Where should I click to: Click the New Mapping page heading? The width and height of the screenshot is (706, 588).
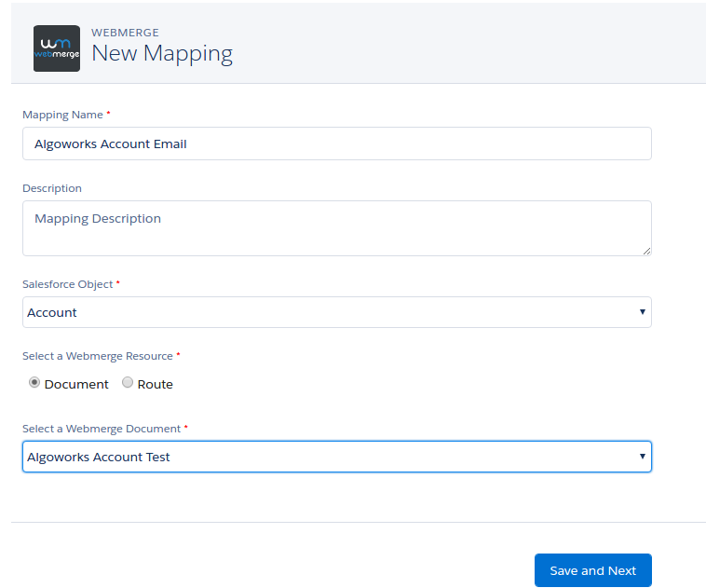tap(162, 54)
